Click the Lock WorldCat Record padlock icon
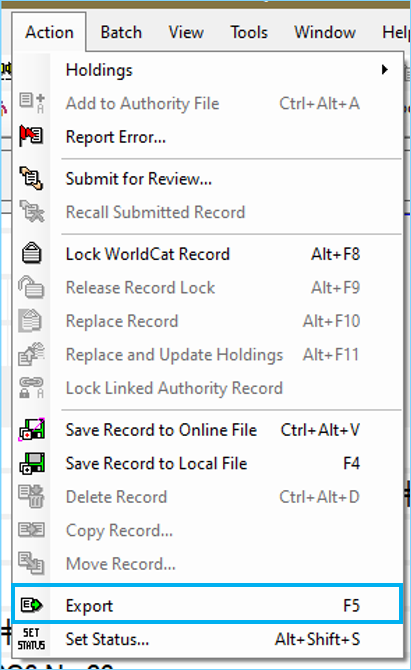411x670 pixels. click(31, 253)
